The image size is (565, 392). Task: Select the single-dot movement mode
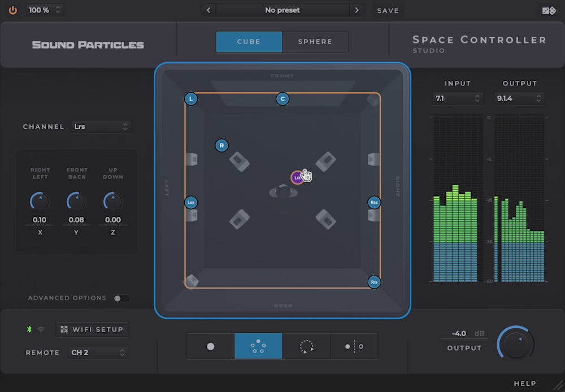click(x=210, y=346)
